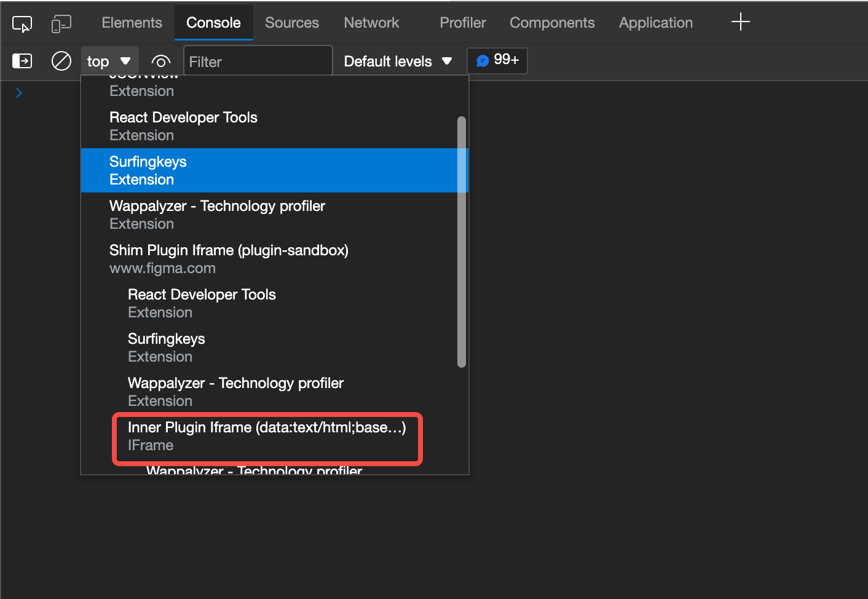This screenshot has height=599, width=868.
Task: Open the Application tab
Action: [x=656, y=23]
